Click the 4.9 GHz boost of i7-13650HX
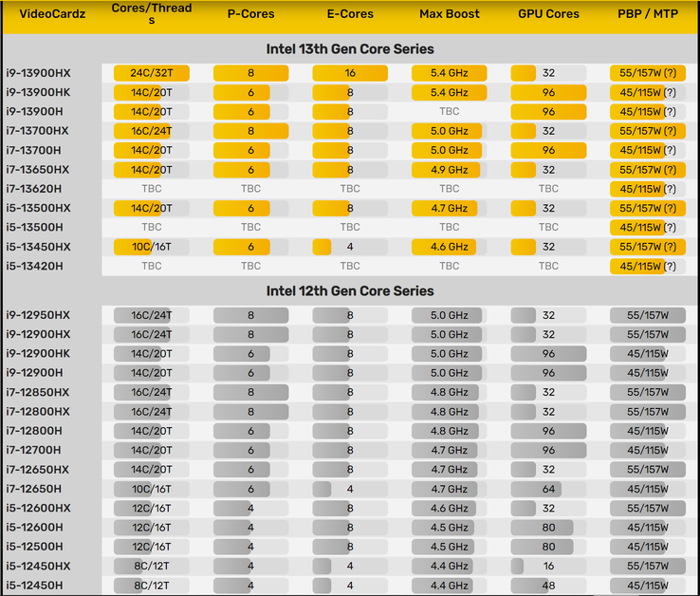 click(449, 170)
